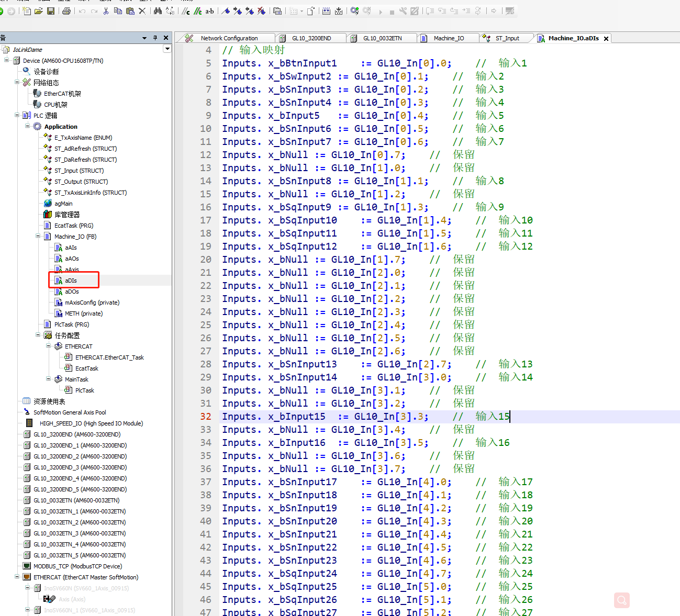Image resolution: width=680 pixels, height=616 pixels.
Task: Cut selection with scissors icon
Action: 106,10
